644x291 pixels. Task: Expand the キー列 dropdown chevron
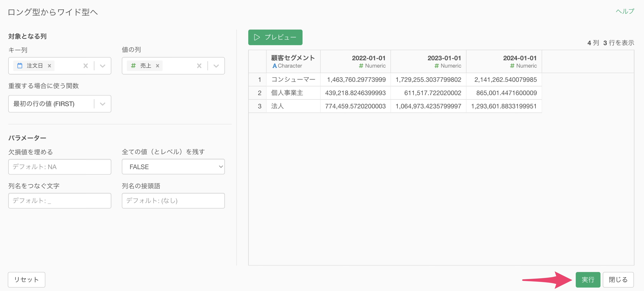click(102, 66)
